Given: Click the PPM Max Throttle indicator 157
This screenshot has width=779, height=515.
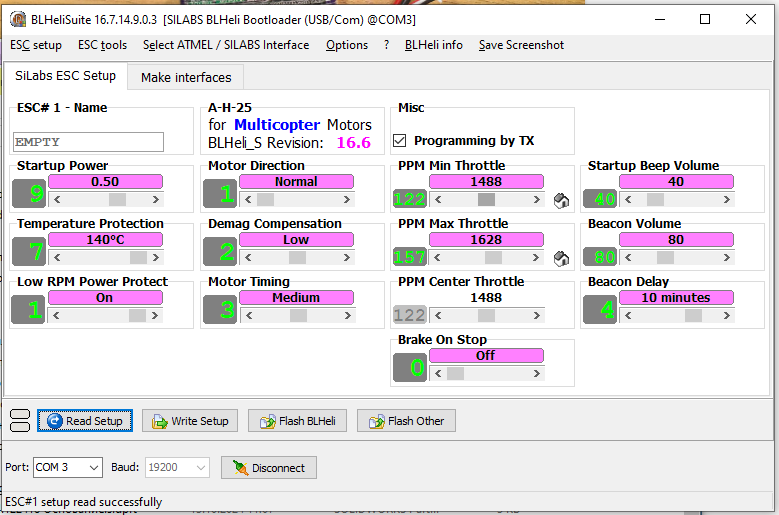Looking at the screenshot, I should tap(410, 257).
